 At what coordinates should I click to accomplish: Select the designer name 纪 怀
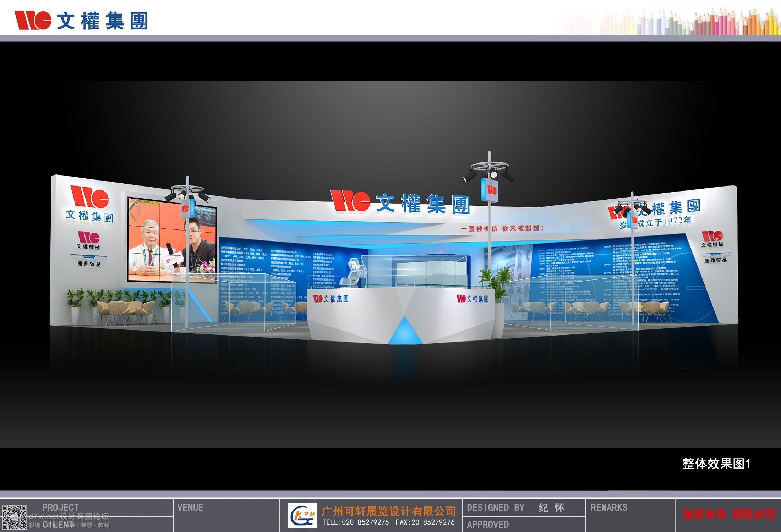pyautogui.click(x=551, y=508)
